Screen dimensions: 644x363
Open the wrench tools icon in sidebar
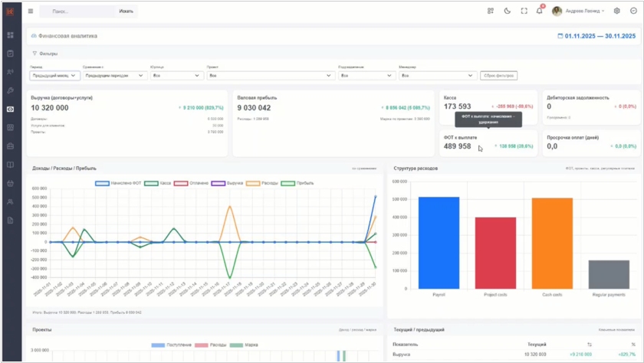[10, 90]
